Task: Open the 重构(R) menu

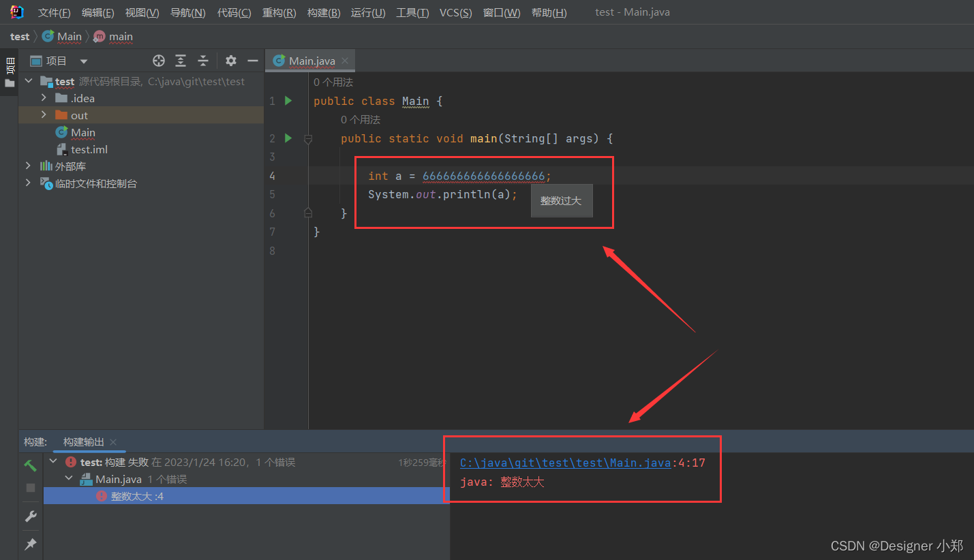Action: 279,13
